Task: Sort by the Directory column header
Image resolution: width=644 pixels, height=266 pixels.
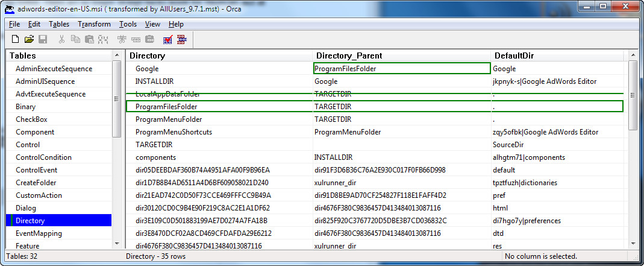Action: tap(219, 55)
